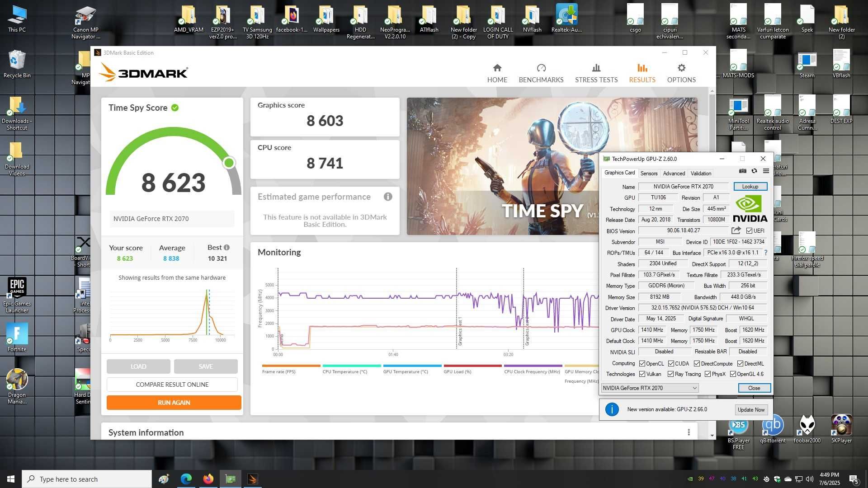Open the 5KPlayer desktop icon

[841, 428]
